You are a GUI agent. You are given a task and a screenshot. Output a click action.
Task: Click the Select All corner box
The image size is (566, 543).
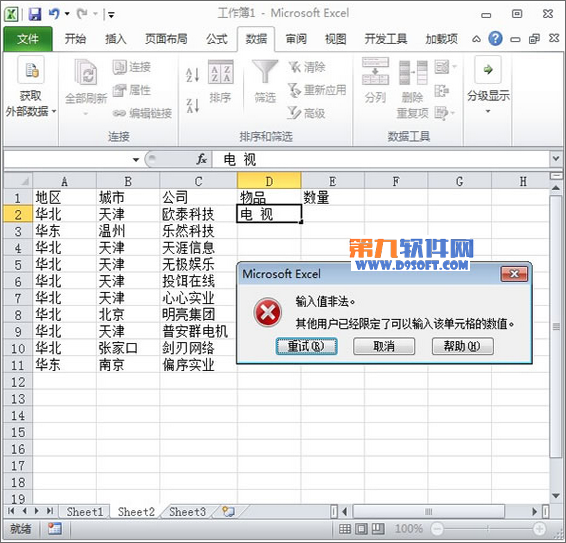(18, 181)
